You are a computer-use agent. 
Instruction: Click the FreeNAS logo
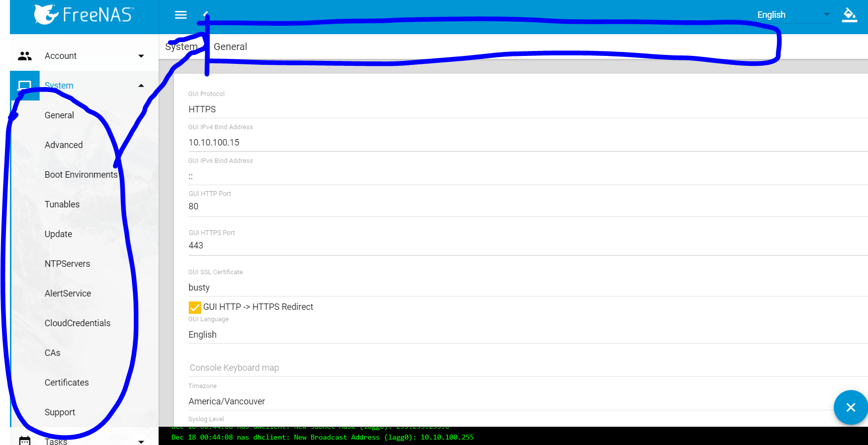(x=83, y=15)
